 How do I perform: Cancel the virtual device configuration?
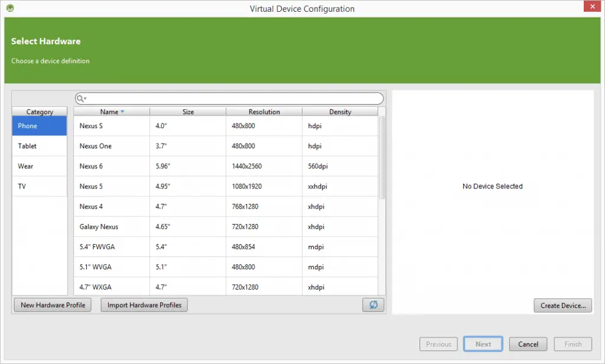[528, 344]
